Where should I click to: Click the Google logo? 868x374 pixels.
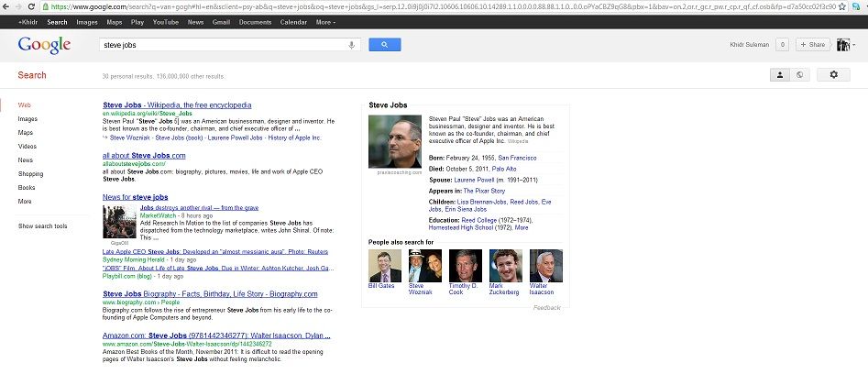pos(44,45)
